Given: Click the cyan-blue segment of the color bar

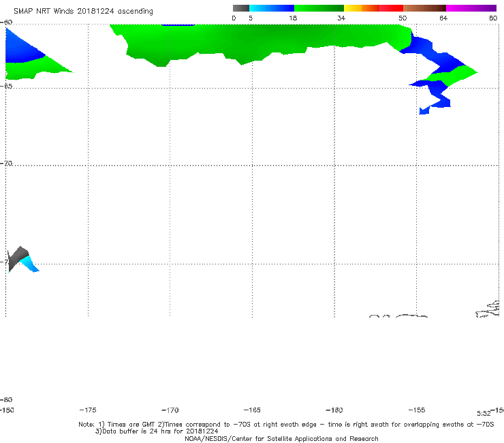Looking at the screenshot, I should coord(272,8).
